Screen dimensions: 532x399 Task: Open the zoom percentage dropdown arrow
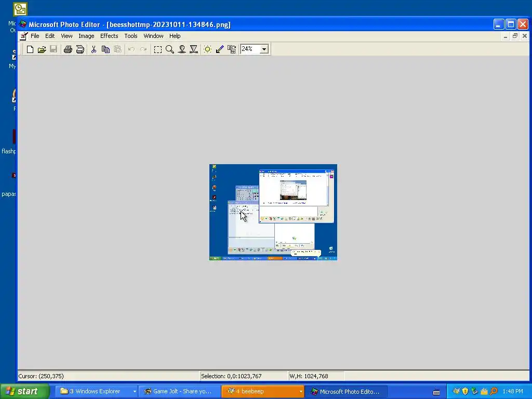pyautogui.click(x=264, y=49)
